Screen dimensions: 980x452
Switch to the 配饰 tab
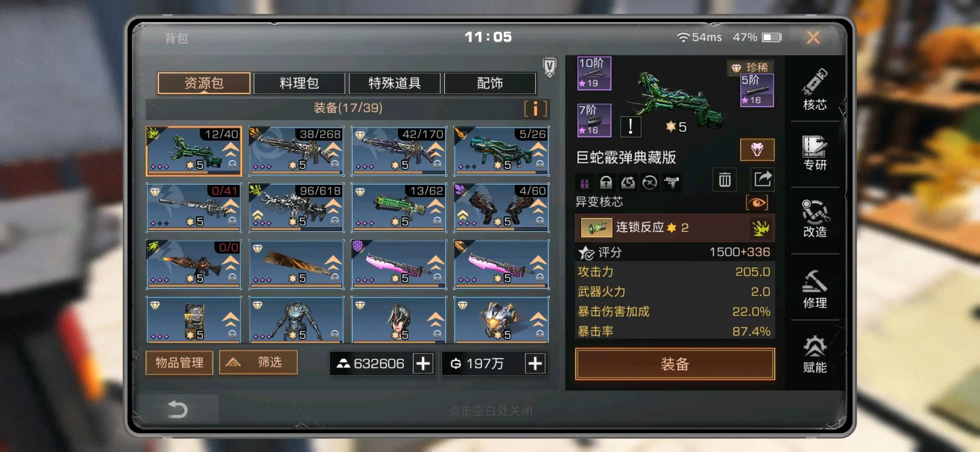pos(490,83)
